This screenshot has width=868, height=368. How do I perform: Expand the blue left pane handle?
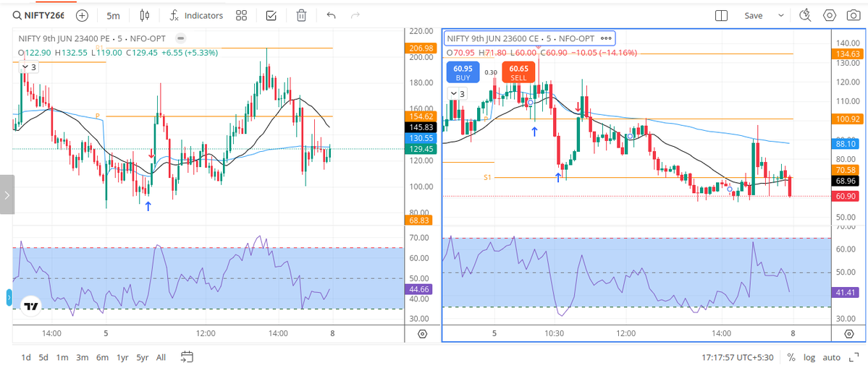[x=9, y=297]
